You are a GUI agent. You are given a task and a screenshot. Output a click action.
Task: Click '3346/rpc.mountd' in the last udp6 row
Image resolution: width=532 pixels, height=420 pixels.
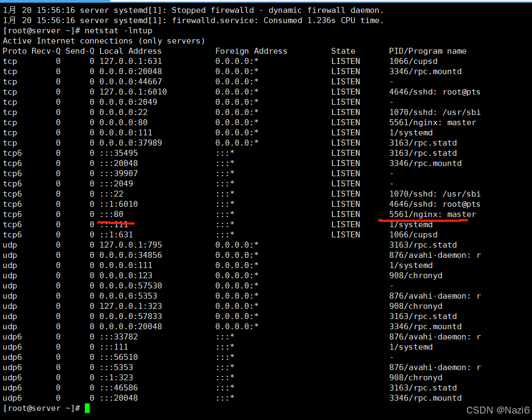pyautogui.click(x=426, y=397)
